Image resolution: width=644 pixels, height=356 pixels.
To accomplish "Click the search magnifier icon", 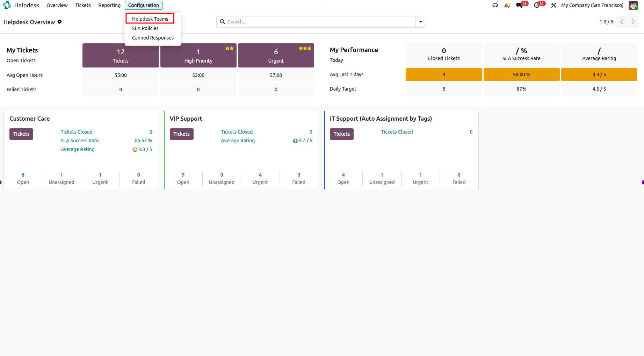I will coord(223,22).
